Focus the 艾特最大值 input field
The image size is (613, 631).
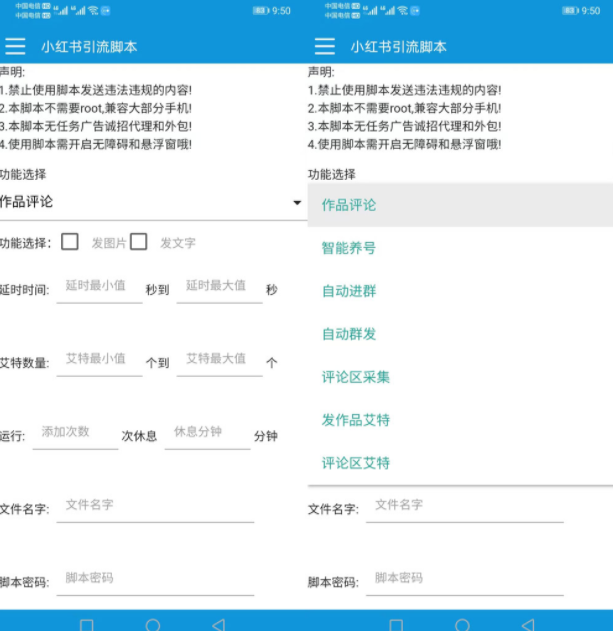point(219,359)
